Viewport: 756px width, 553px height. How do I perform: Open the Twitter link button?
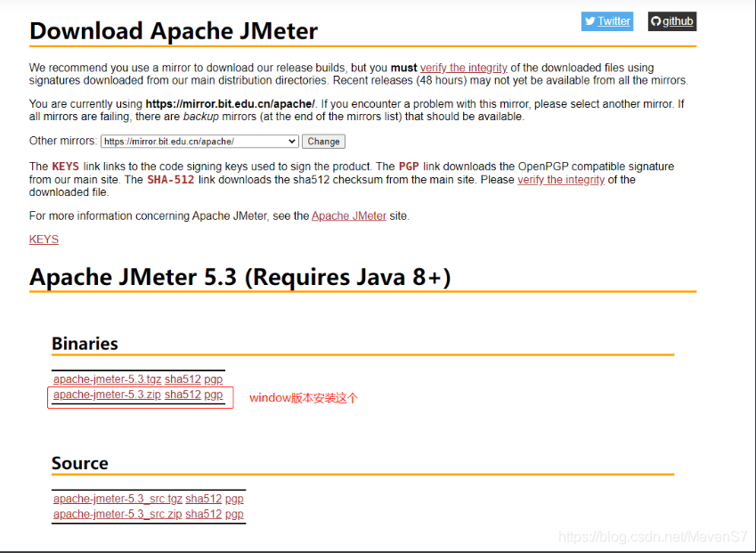tap(607, 21)
